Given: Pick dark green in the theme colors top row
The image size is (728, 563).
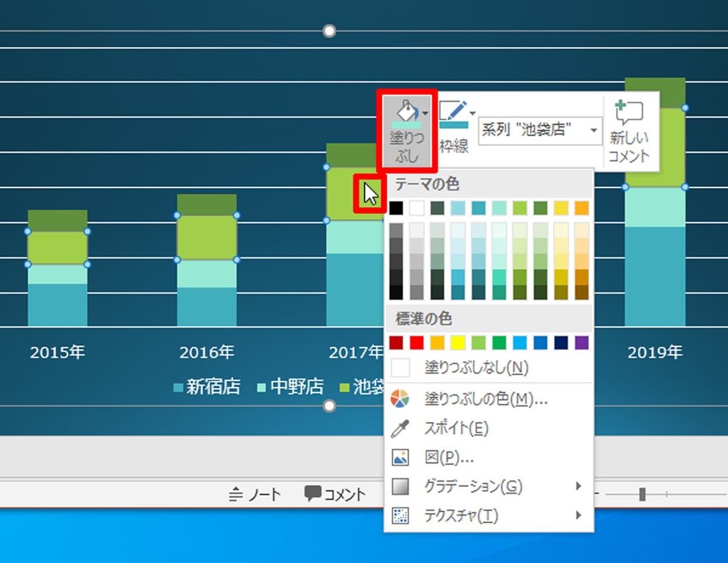Looking at the screenshot, I should (541, 208).
